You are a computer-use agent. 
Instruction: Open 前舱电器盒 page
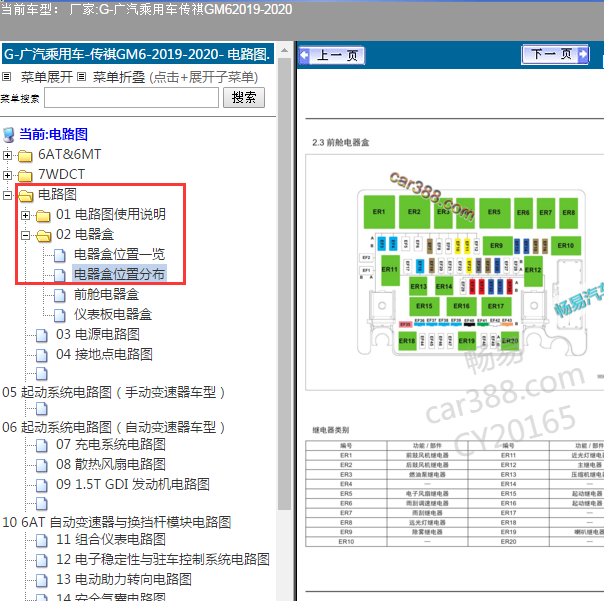106,294
